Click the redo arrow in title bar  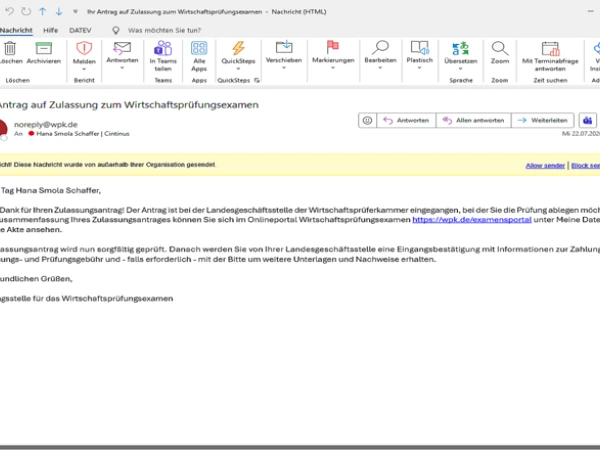coord(26,11)
